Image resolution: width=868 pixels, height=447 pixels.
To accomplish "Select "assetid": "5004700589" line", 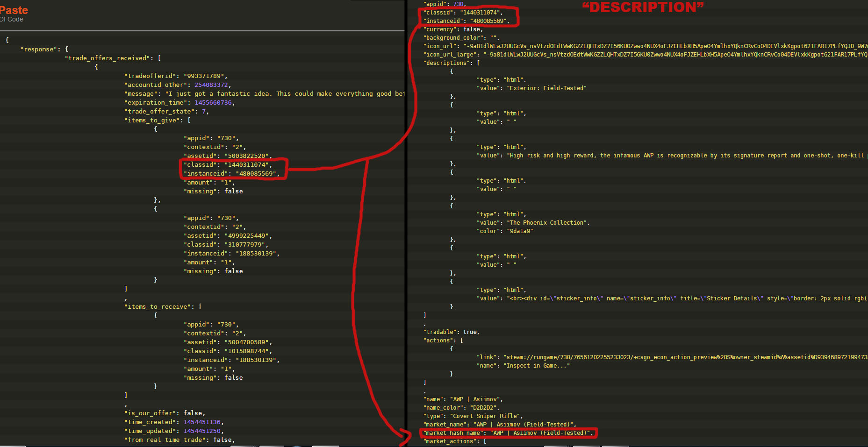I will pos(228,342).
